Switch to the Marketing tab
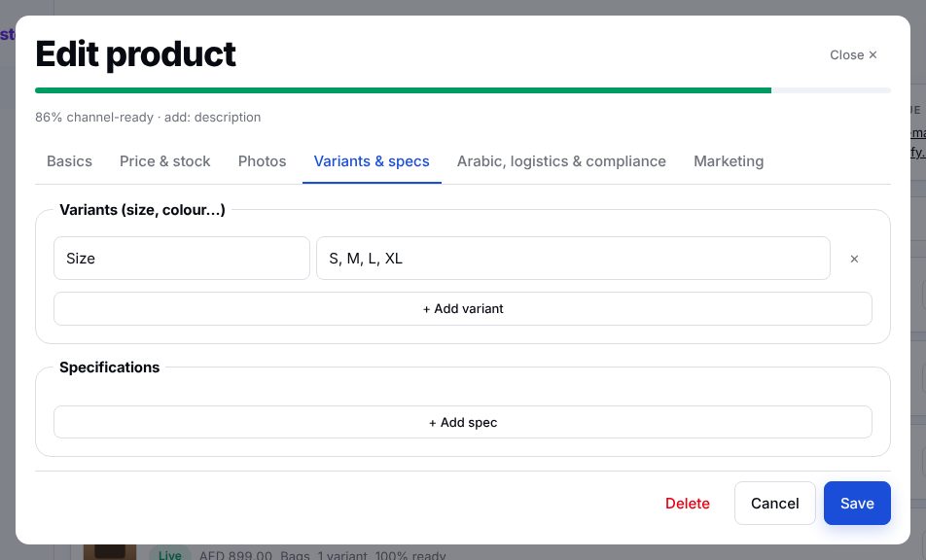 pyautogui.click(x=729, y=161)
